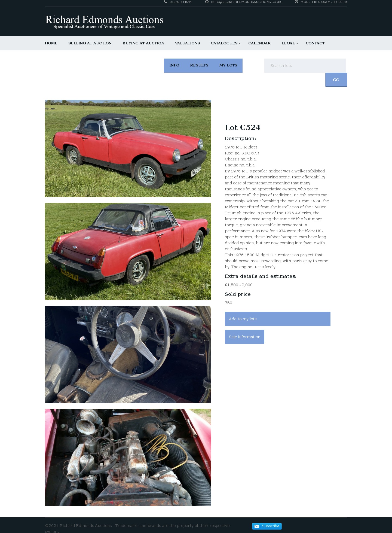
Task: Open the Calendar page
Action: (259, 43)
